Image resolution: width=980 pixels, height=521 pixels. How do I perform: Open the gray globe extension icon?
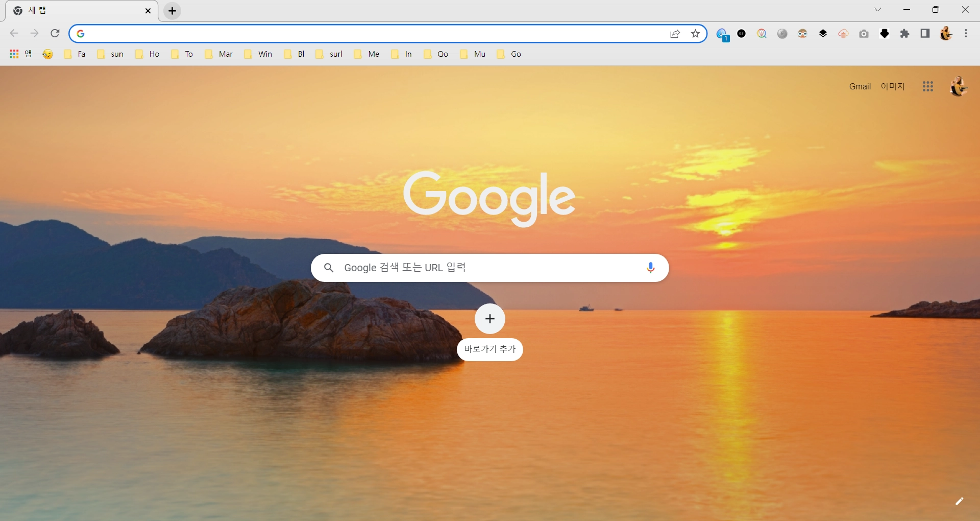(782, 34)
